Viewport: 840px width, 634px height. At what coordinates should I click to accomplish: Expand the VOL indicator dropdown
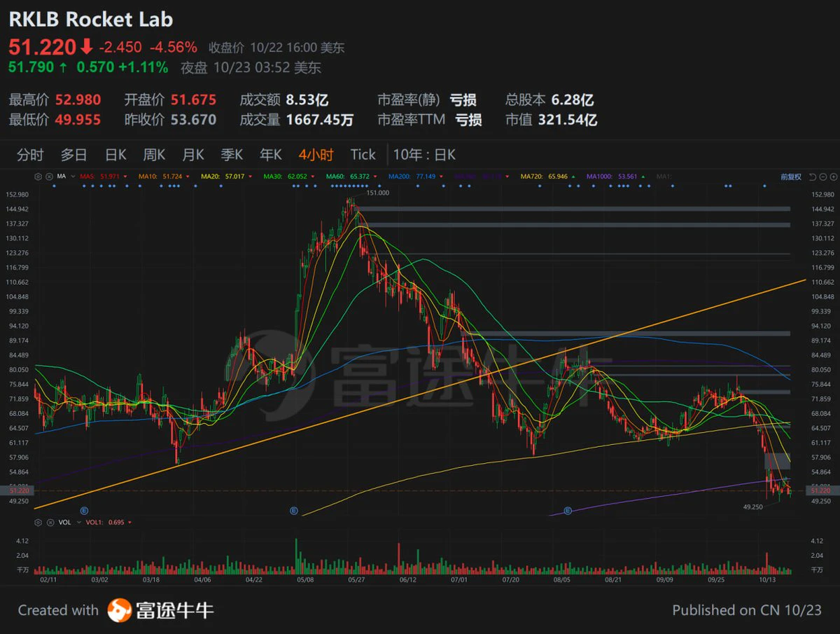point(78,522)
